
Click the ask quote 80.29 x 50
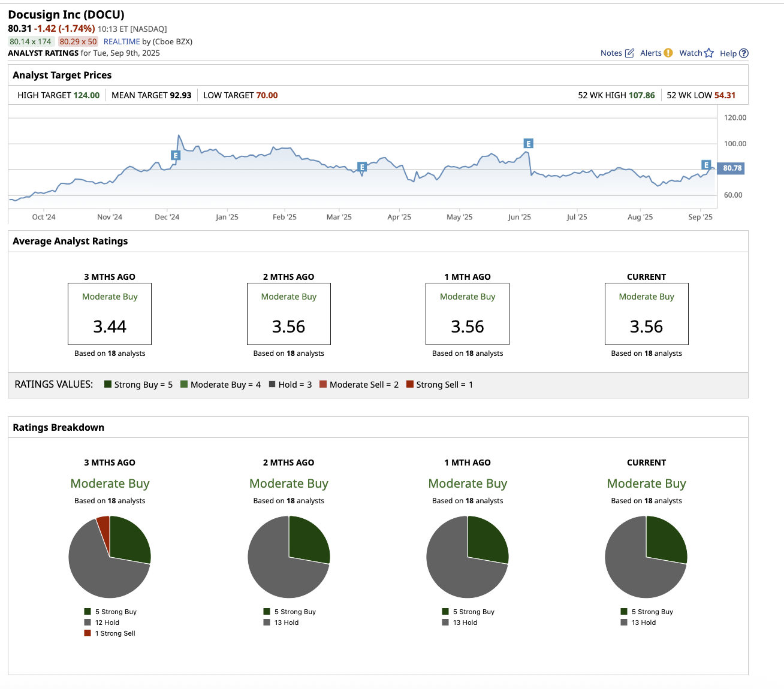pyautogui.click(x=78, y=41)
